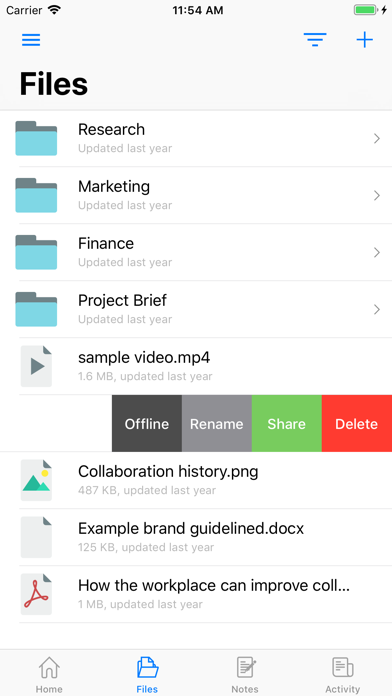This screenshot has height=696, width=392.
Task: Tap the green Share swipe action
Action: point(287,423)
